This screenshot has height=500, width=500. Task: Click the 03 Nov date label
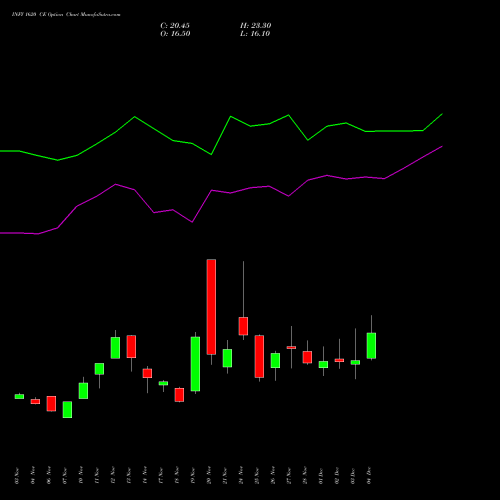click(17, 476)
